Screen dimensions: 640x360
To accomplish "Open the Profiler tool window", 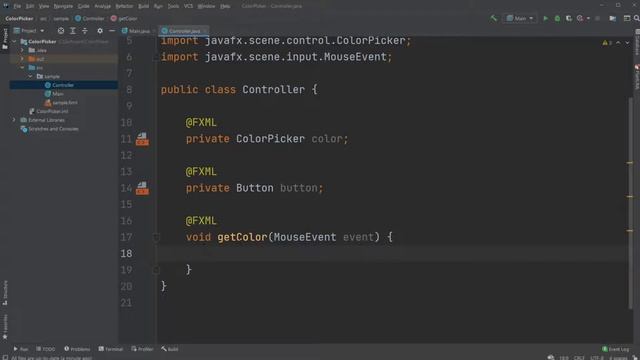I will (x=142, y=349).
